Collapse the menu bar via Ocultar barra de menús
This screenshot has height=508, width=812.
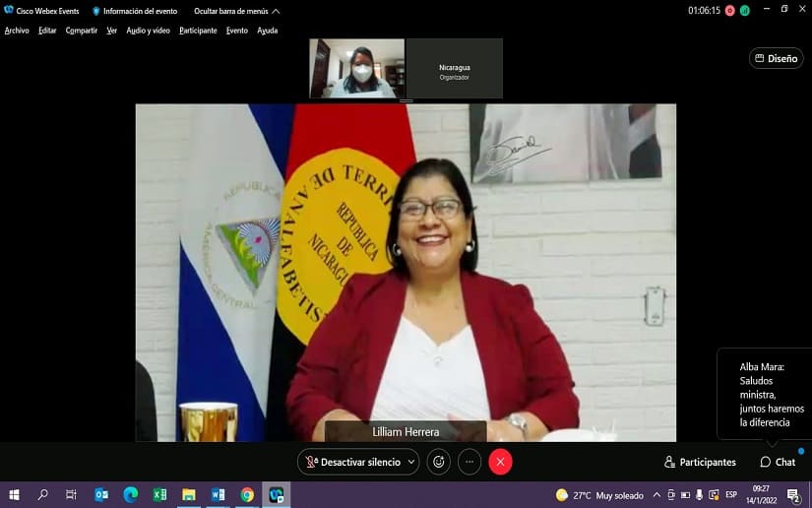tap(237, 11)
